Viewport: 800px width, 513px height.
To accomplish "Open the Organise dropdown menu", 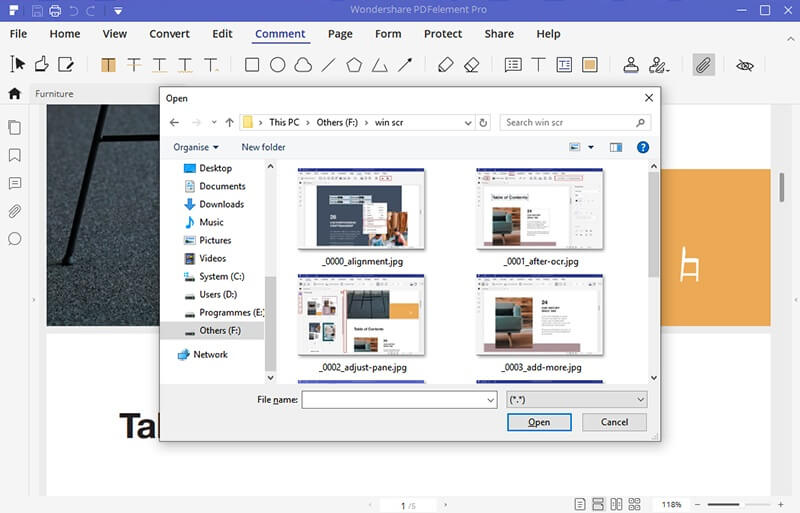I will [x=196, y=148].
